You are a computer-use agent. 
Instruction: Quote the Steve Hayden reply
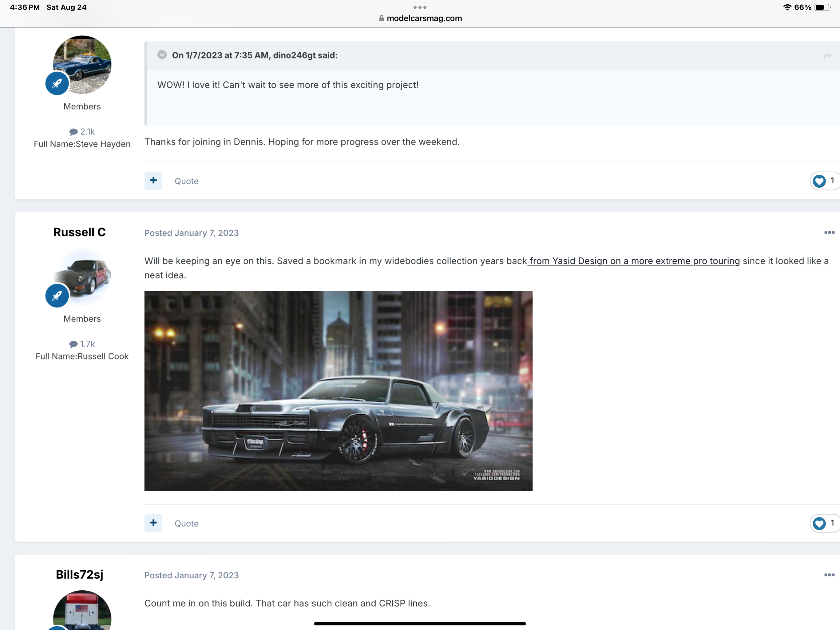[x=186, y=181]
